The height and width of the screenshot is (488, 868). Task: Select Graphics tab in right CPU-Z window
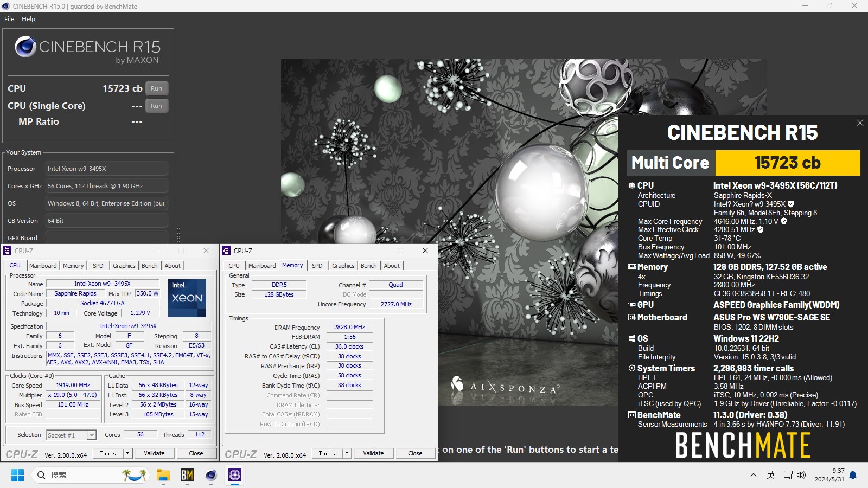click(x=343, y=266)
